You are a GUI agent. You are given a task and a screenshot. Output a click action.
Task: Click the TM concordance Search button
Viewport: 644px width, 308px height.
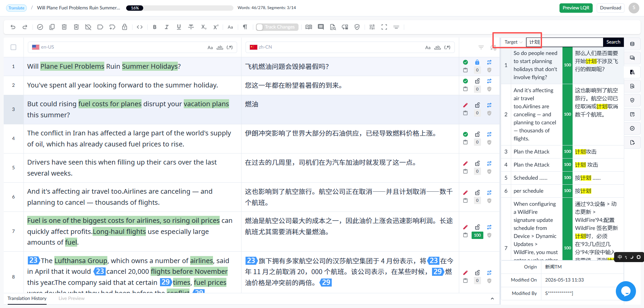(613, 42)
